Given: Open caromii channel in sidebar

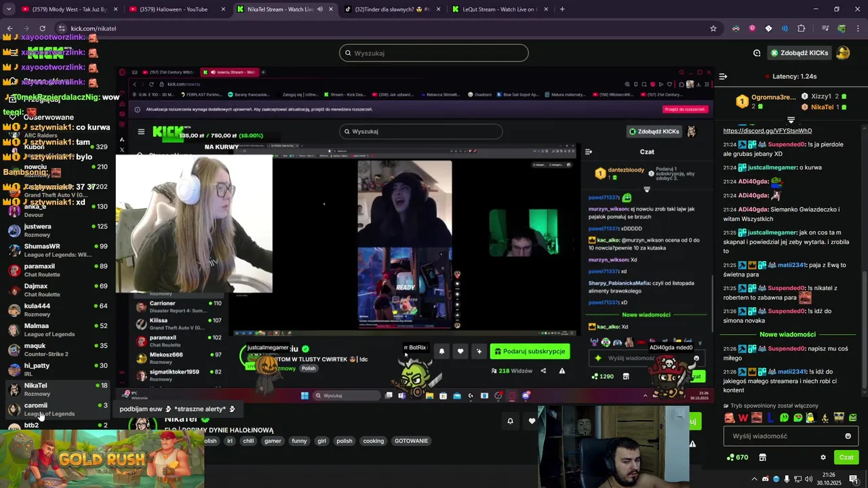Looking at the screenshot, I should [57, 409].
